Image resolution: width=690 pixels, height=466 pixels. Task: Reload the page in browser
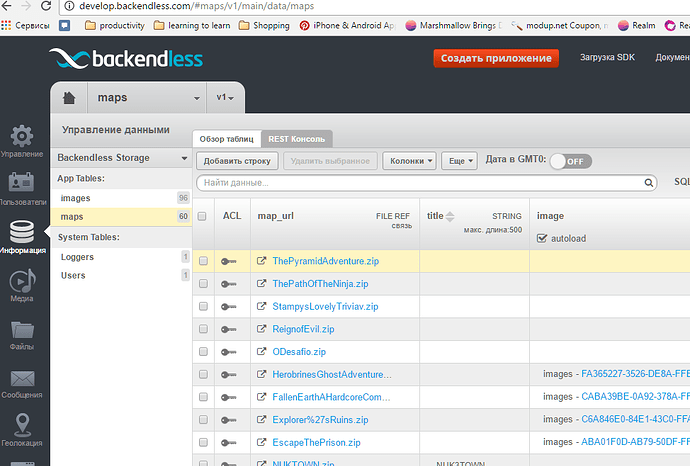[x=46, y=6]
